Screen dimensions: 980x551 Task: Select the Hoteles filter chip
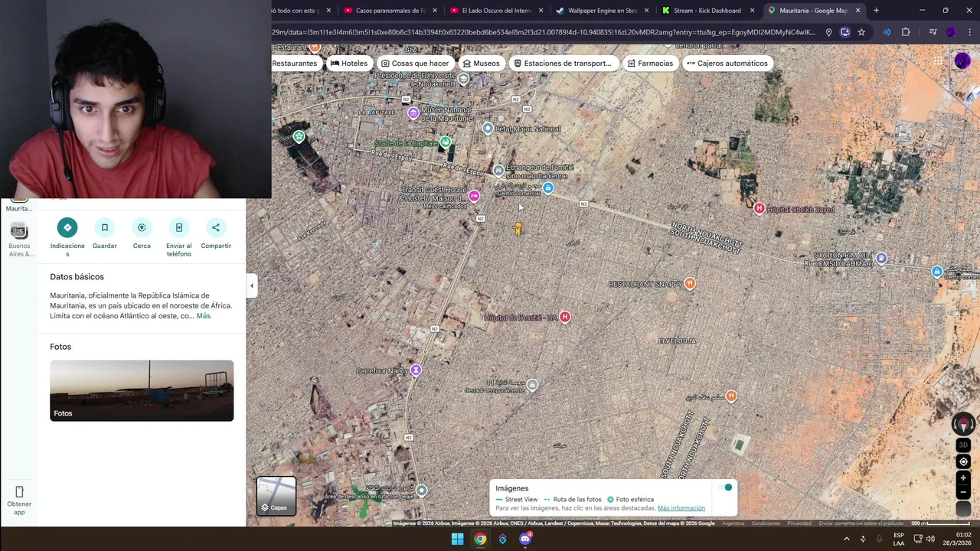pos(349,64)
